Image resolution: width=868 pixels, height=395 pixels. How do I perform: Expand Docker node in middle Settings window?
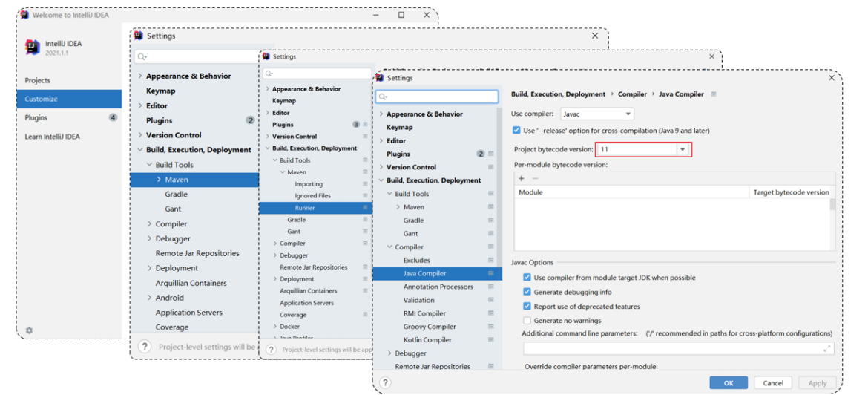pos(275,327)
